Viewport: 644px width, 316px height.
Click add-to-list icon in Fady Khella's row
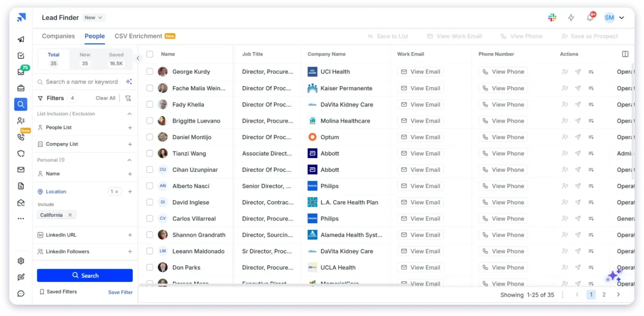pyautogui.click(x=591, y=104)
